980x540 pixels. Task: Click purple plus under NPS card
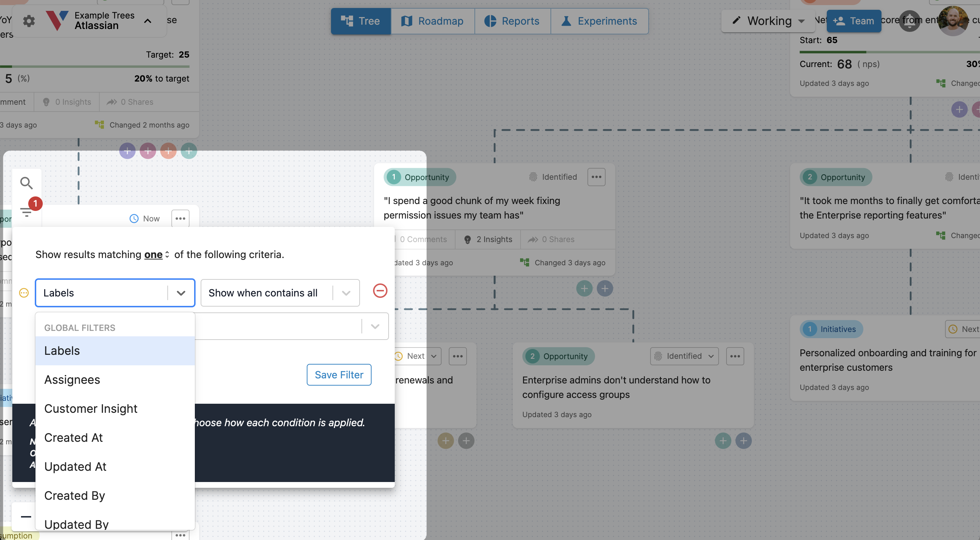[959, 110]
